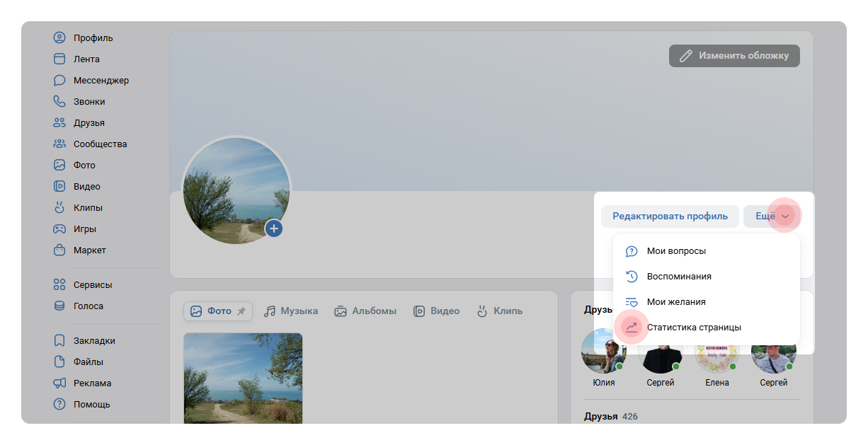The height and width of the screenshot is (445, 868).
Task: Toggle the pin on the Фото tab
Action: (x=241, y=311)
